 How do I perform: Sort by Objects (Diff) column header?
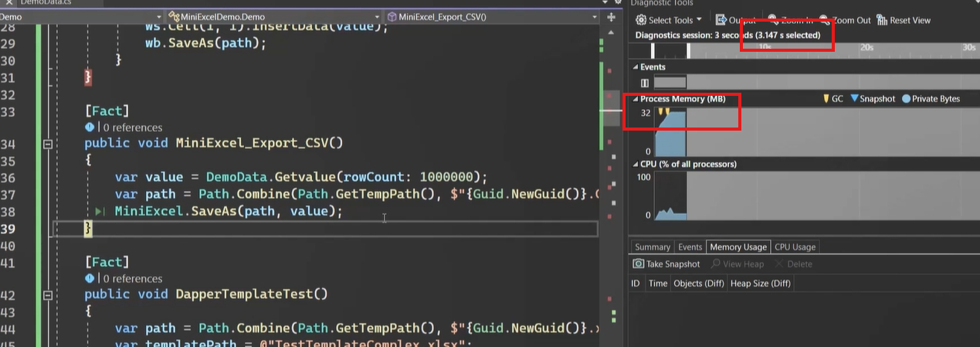coord(699,284)
